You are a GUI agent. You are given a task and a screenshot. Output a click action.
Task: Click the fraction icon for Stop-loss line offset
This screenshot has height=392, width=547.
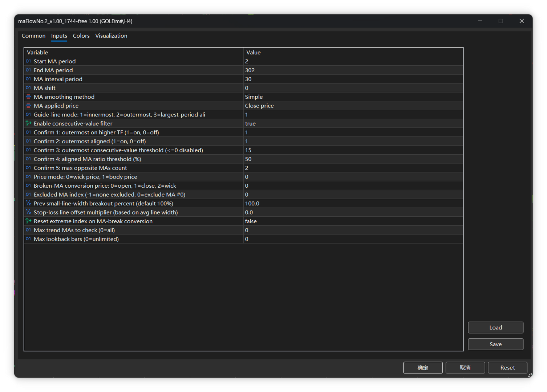click(x=28, y=212)
